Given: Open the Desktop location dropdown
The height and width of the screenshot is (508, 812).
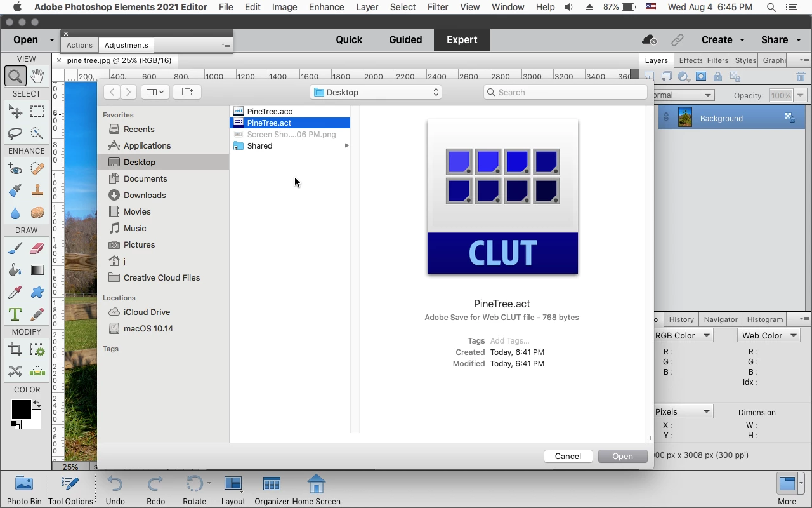Looking at the screenshot, I should click(376, 92).
